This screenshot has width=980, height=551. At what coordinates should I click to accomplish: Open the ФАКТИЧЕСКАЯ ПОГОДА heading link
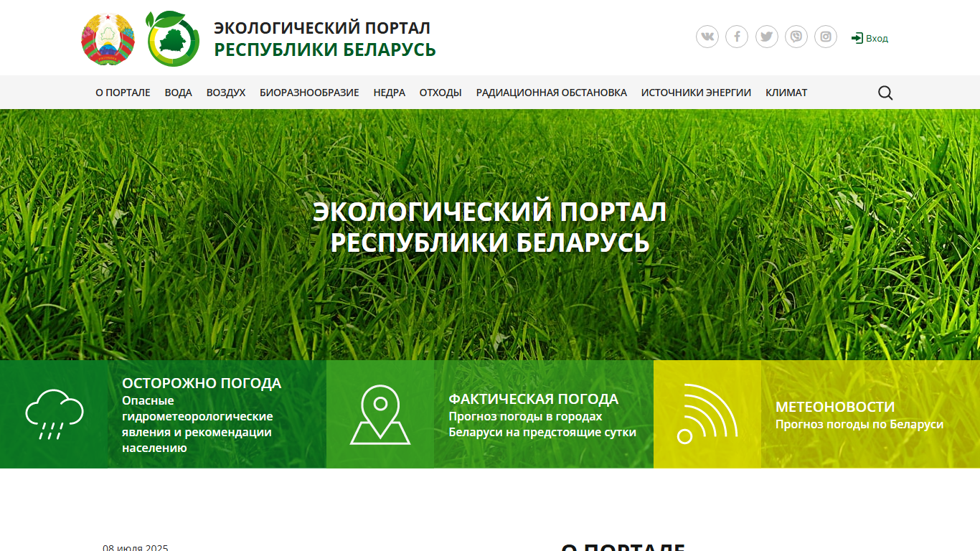point(534,399)
